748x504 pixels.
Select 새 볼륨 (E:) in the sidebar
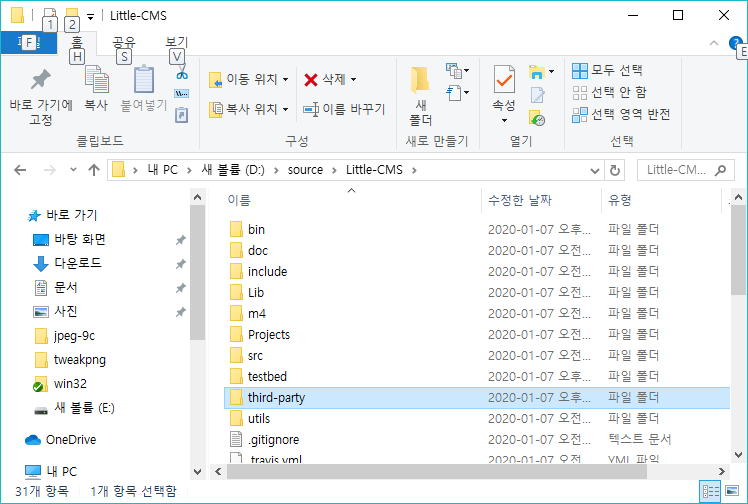[x=74, y=408]
